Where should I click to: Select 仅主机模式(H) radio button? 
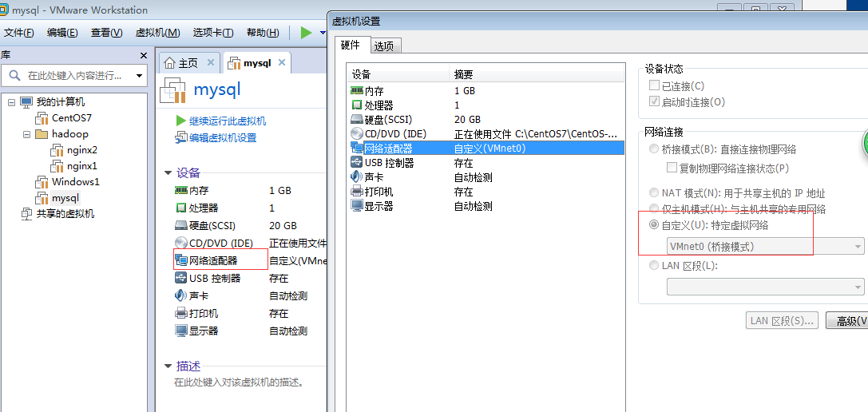(x=654, y=208)
